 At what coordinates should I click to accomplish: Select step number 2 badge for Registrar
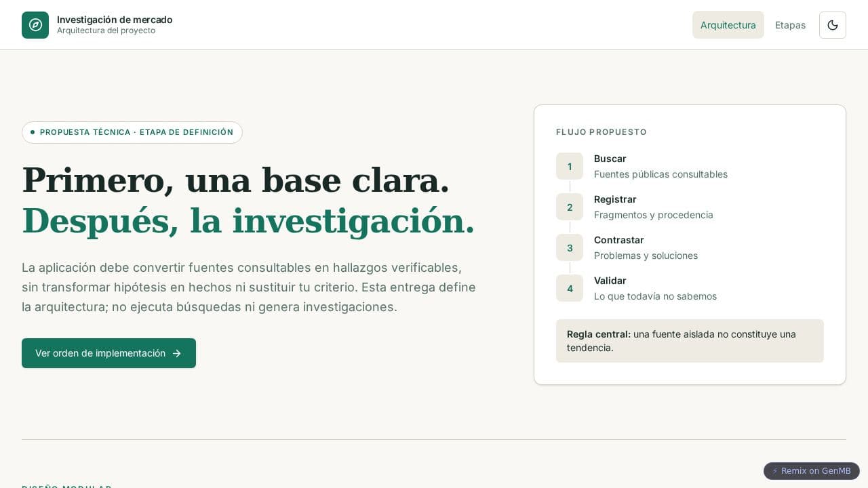click(x=570, y=207)
